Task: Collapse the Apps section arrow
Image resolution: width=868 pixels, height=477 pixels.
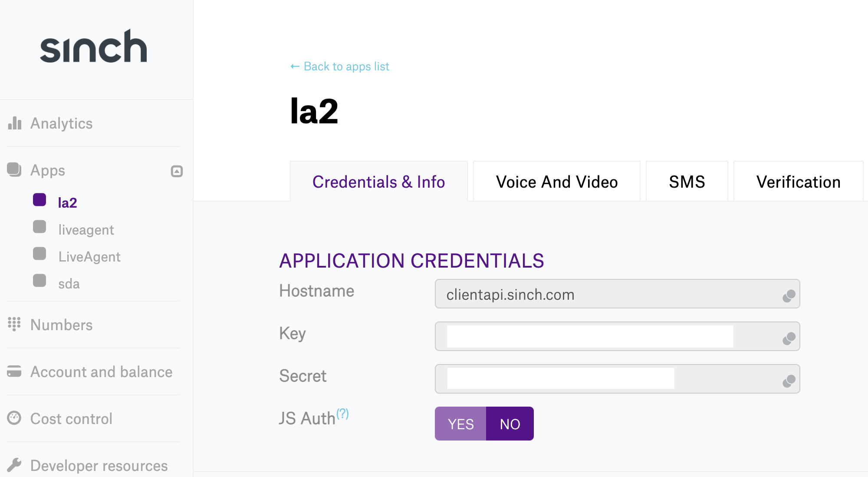Action: (x=177, y=171)
